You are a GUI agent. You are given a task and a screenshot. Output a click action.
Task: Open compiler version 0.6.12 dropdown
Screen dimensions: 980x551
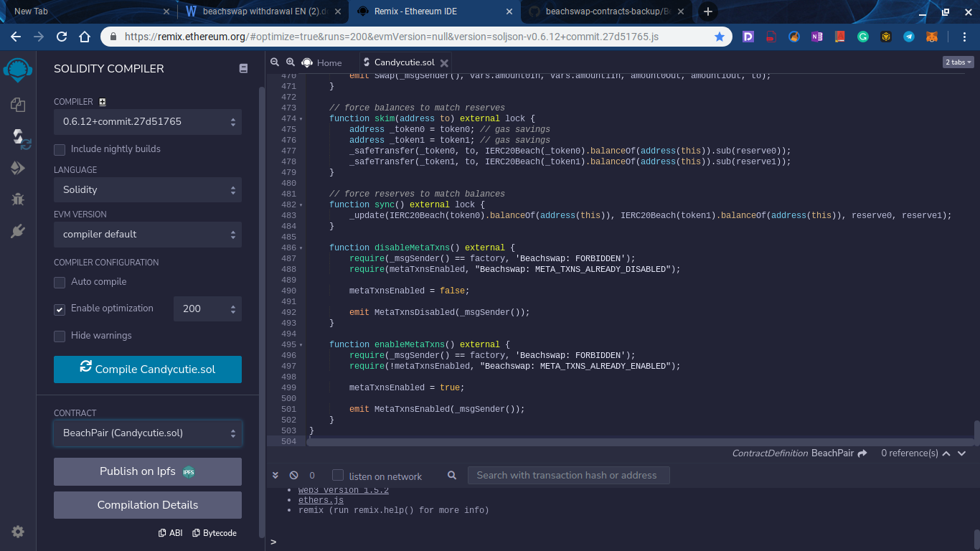click(x=148, y=122)
